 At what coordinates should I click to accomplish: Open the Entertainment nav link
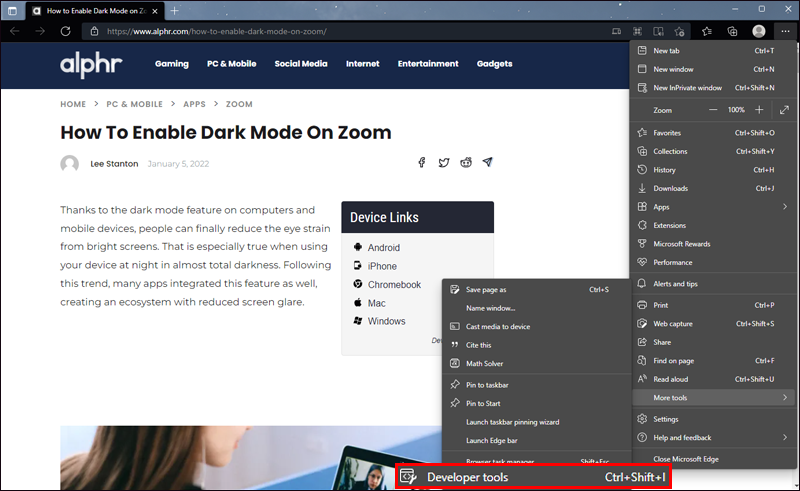pos(428,64)
